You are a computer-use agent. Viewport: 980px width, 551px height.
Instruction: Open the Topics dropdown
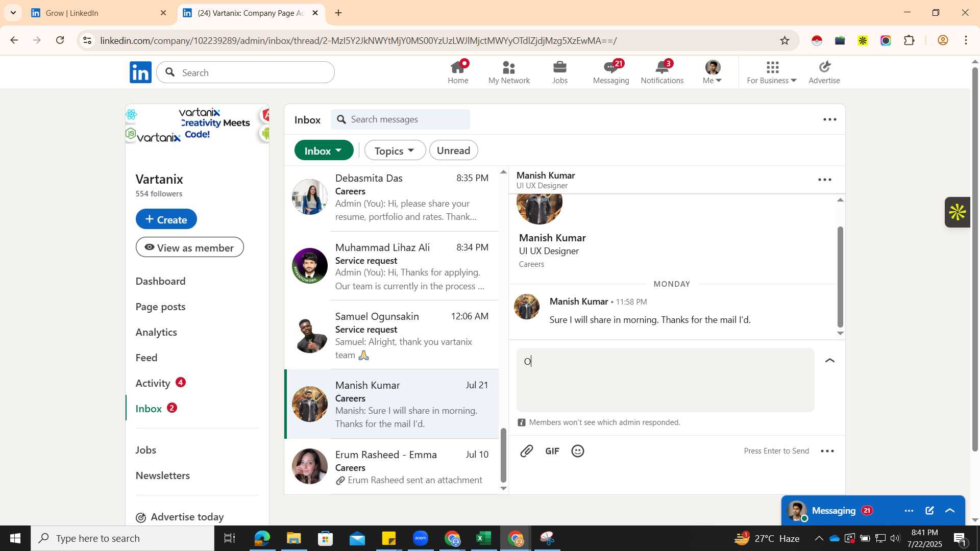click(x=395, y=151)
